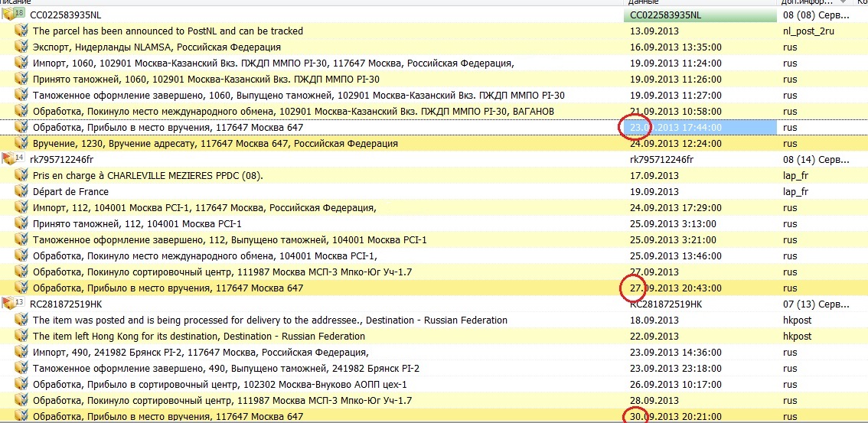Click the icon beside Pris en charge event

coord(21,176)
